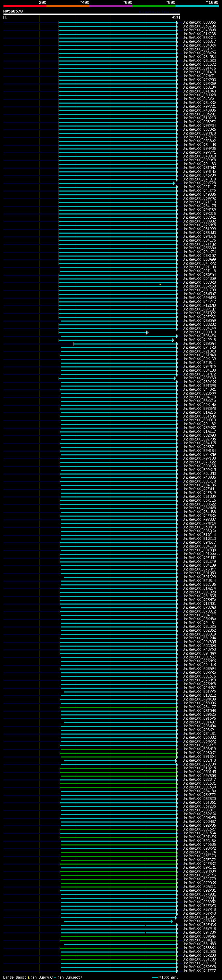Click the red ~20% identity legend segment
This screenshot has width=222, height=980.
[x=25, y=6]
